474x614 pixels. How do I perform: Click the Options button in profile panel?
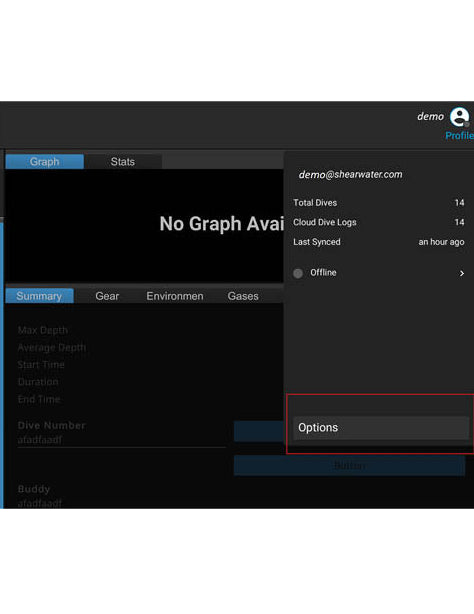(x=381, y=428)
